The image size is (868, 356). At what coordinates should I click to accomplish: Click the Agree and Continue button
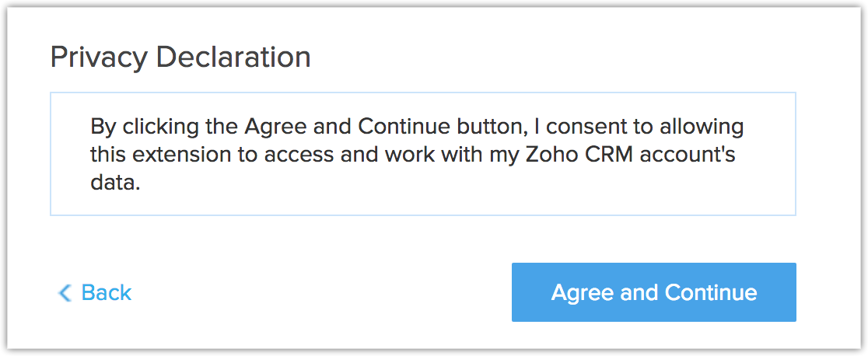click(653, 292)
